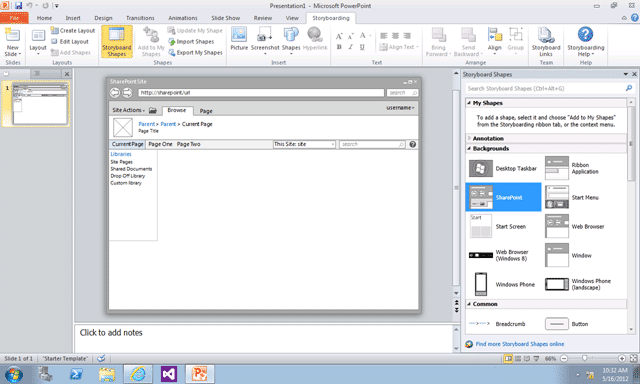The image size is (640, 384).
Task: Switch to the Review tab
Action: point(262,18)
